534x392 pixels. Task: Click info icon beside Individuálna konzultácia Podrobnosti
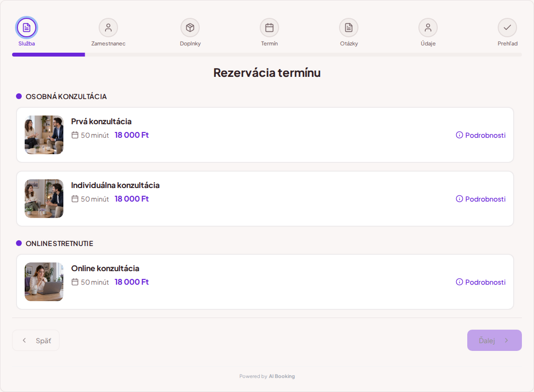[460, 199]
